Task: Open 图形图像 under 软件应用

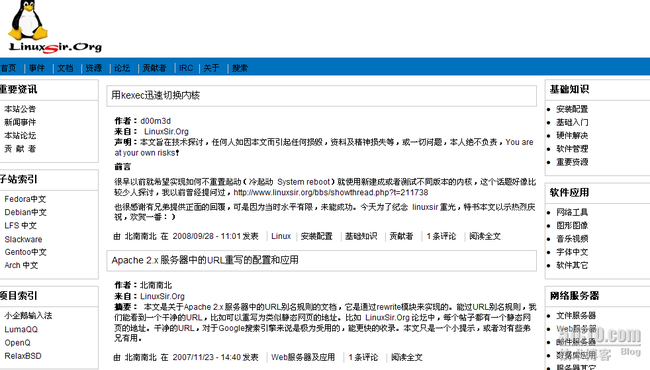Action: click(572, 225)
